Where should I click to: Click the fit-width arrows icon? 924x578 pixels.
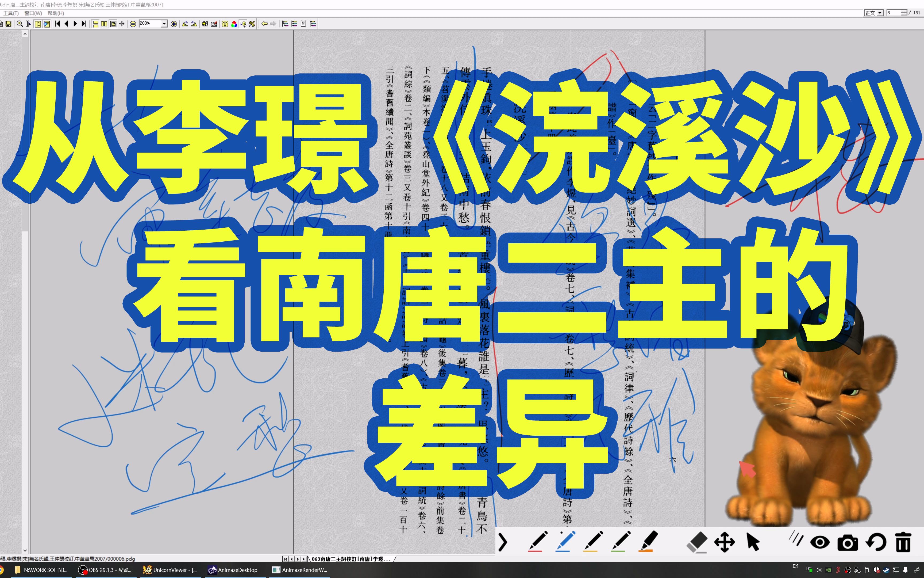pos(122,24)
